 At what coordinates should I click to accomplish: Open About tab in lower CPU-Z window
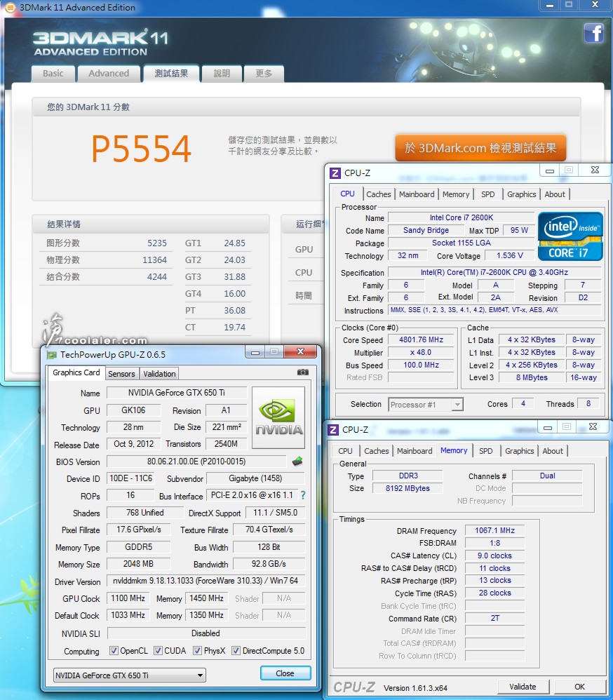point(553,451)
